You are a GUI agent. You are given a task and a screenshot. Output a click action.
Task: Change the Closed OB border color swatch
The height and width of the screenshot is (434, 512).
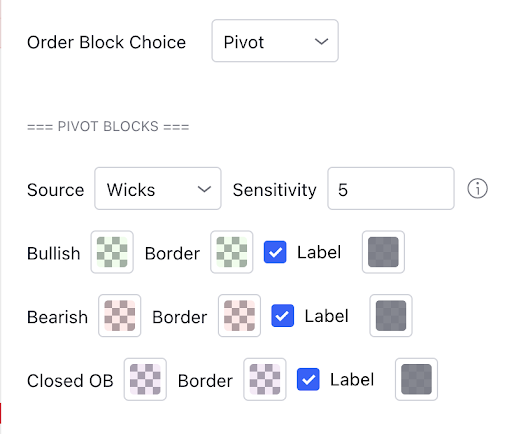[x=265, y=379]
